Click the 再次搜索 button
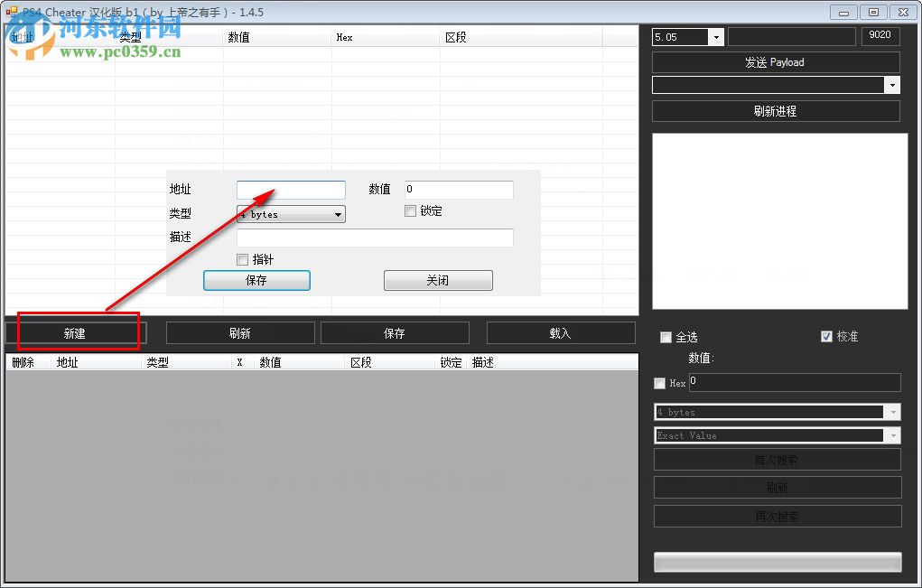922x588 pixels. coord(777,517)
